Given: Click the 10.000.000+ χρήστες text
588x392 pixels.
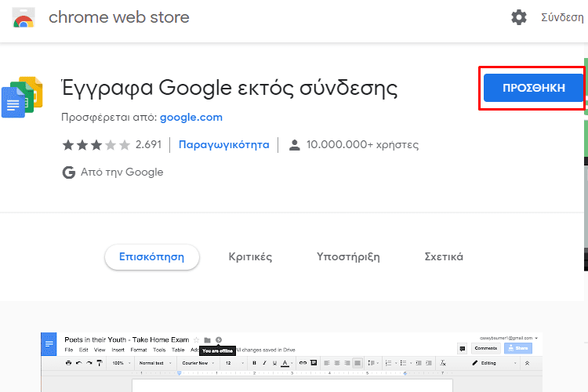Looking at the screenshot, I should tap(362, 145).
